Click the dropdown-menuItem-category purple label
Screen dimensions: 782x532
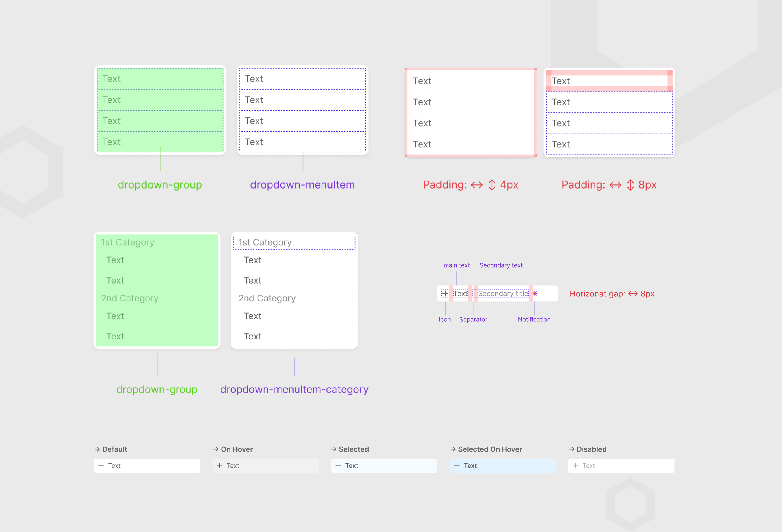(x=294, y=389)
